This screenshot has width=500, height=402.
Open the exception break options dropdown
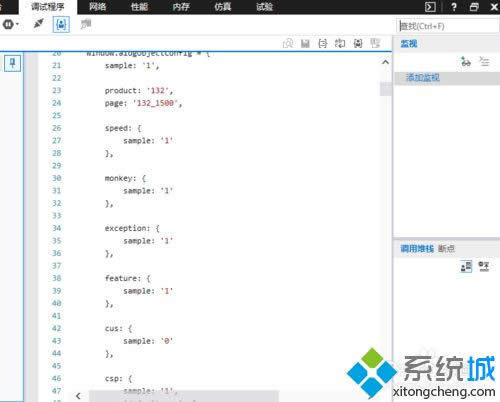pyautogui.click(x=11, y=24)
